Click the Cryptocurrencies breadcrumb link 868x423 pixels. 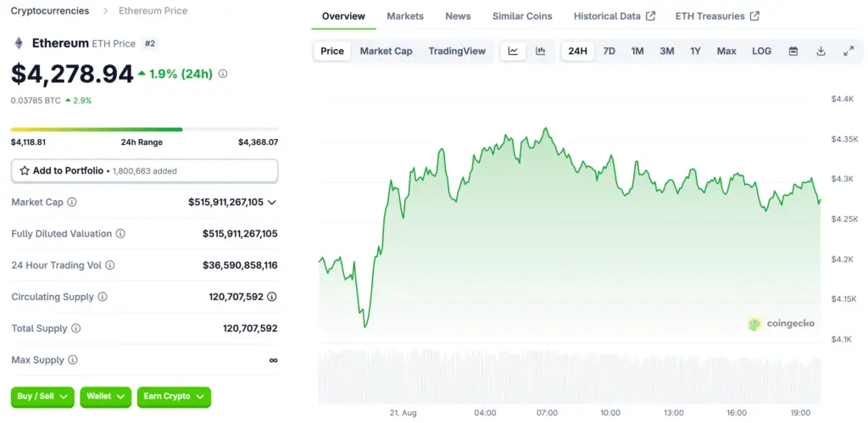click(x=49, y=11)
